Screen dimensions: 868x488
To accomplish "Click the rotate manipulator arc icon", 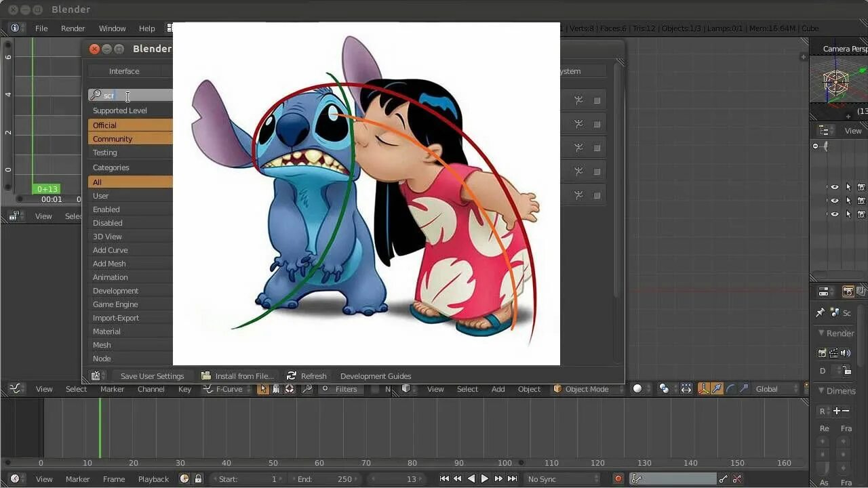I will pyautogui.click(x=730, y=389).
